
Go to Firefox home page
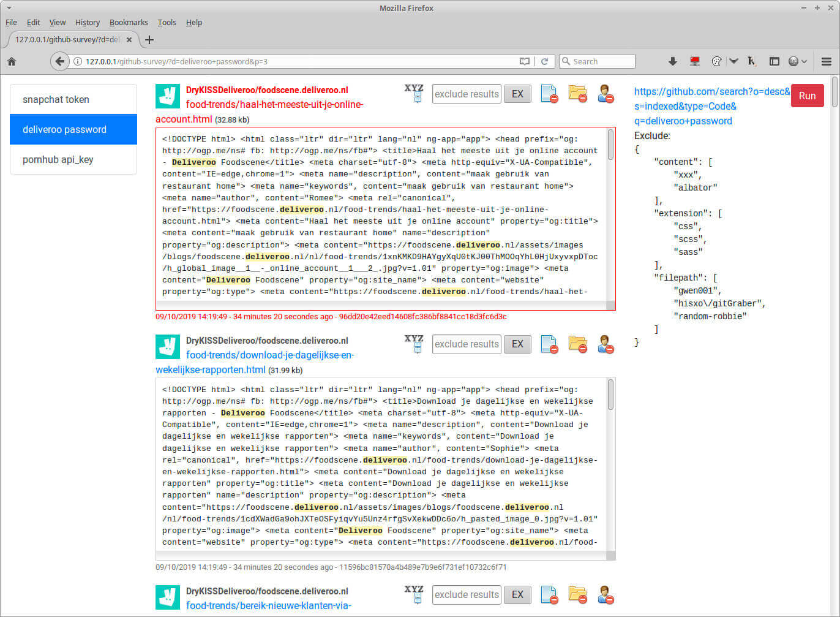12,61
